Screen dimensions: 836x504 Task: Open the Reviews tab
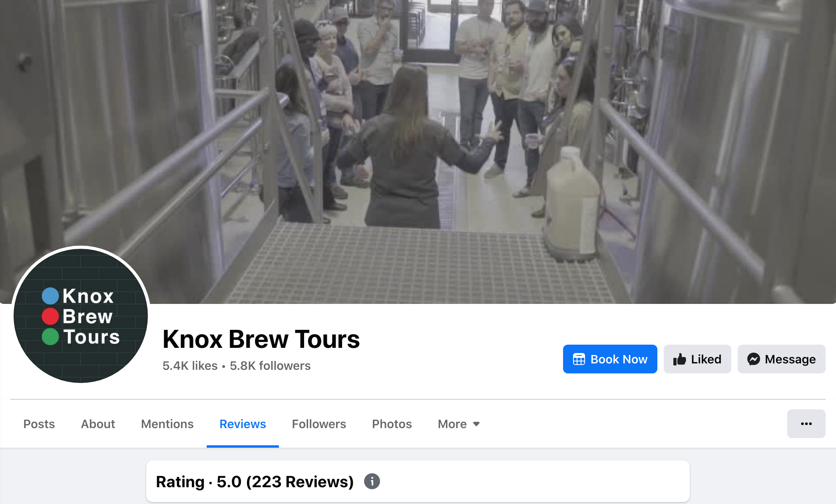tap(243, 424)
